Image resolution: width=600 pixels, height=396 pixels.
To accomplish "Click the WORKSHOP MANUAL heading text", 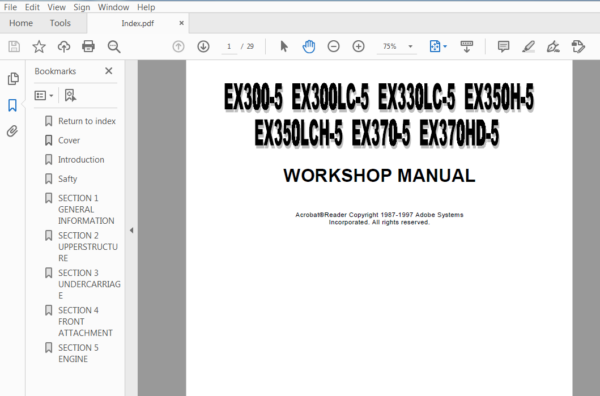I will (x=379, y=176).
